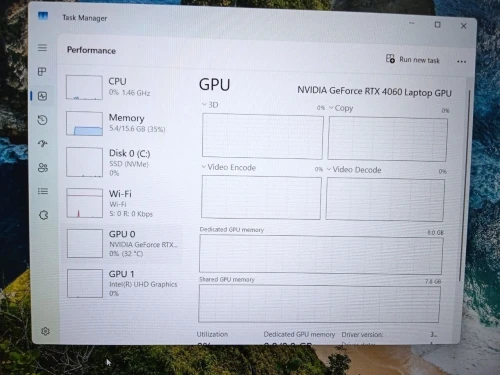The image size is (500, 375).
Task: Click the 7.8 GB shared memory value
Action: [x=433, y=281]
